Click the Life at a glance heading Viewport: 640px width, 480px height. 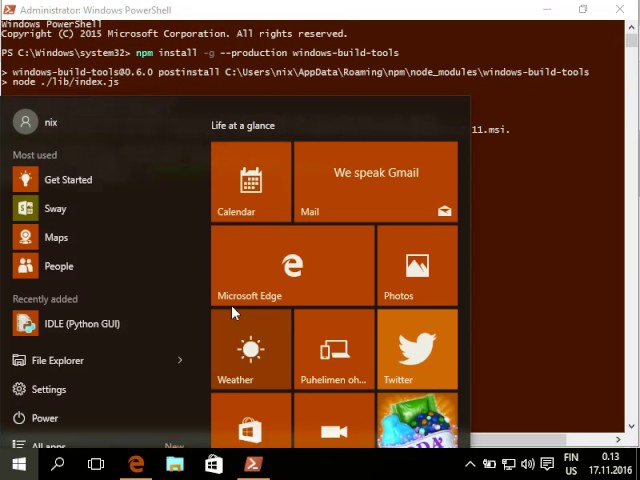243,126
